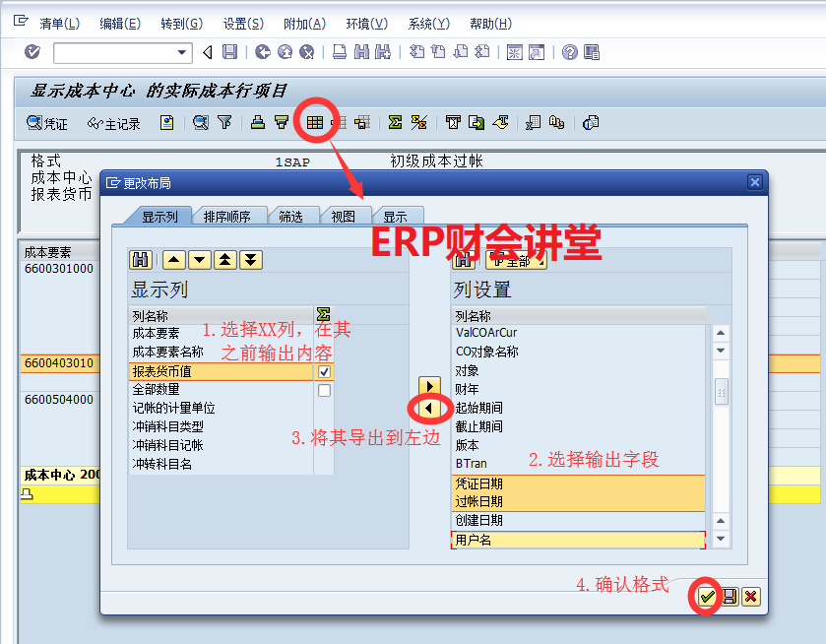Move column to top in displayed columns
This screenshot has width=826, height=644.
(225, 260)
